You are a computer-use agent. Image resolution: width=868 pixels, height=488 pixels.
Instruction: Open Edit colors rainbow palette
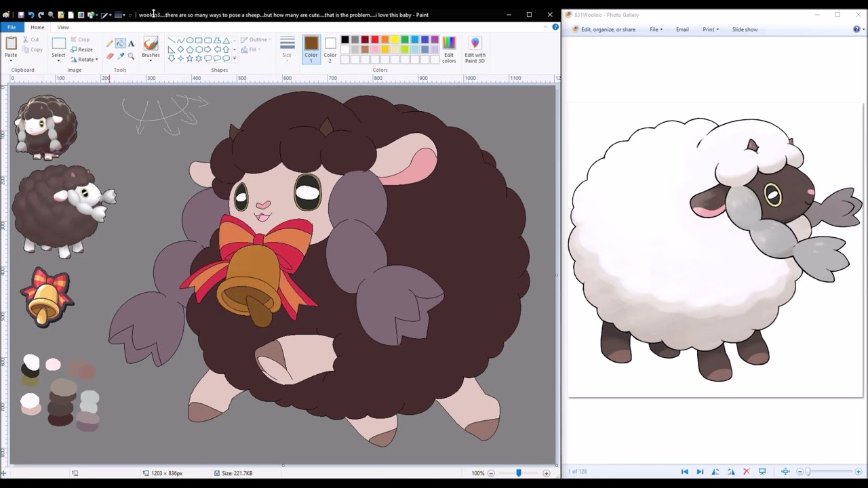[449, 49]
